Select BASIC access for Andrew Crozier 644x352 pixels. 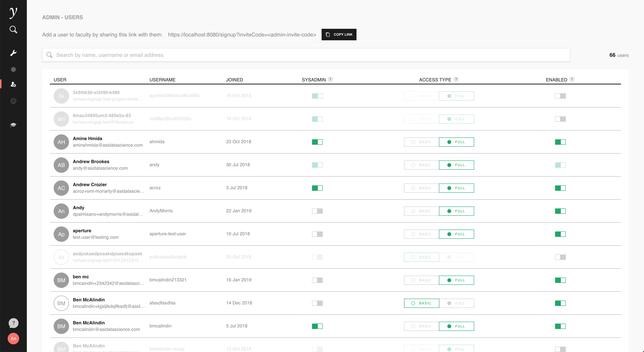[x=421, y=188]
